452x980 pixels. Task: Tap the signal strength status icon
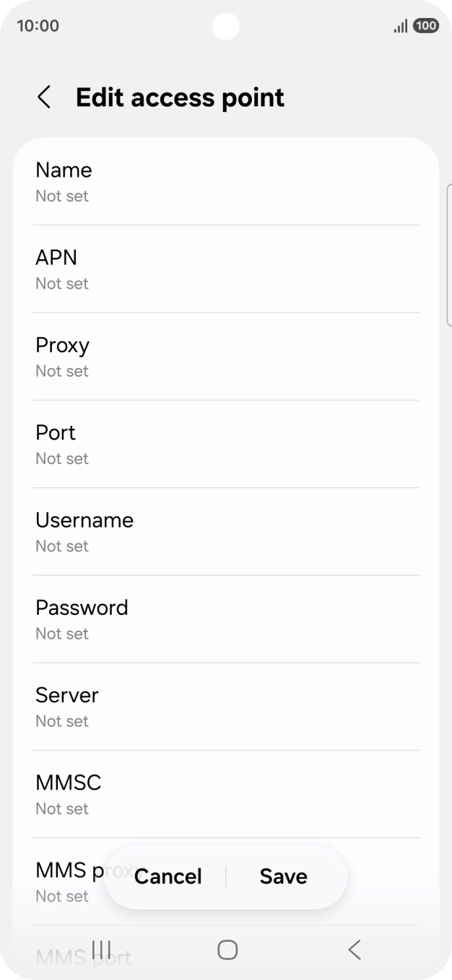[400, 26]
